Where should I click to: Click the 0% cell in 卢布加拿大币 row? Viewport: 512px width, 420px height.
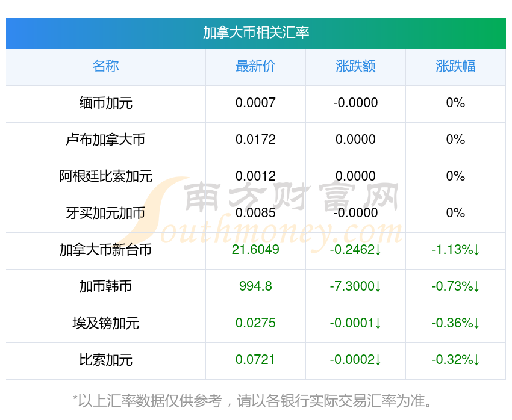pos(455,140)
